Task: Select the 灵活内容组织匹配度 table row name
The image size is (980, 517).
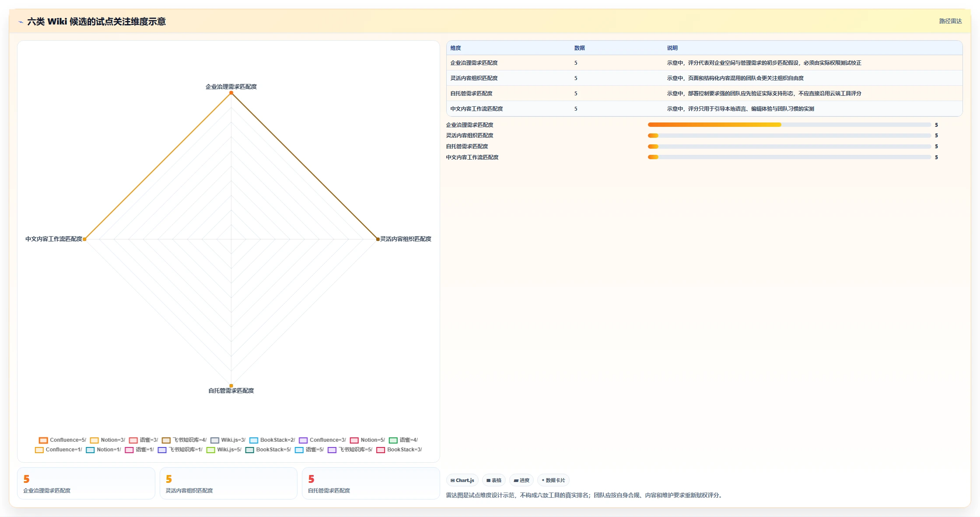Action: tap(474, 78)
